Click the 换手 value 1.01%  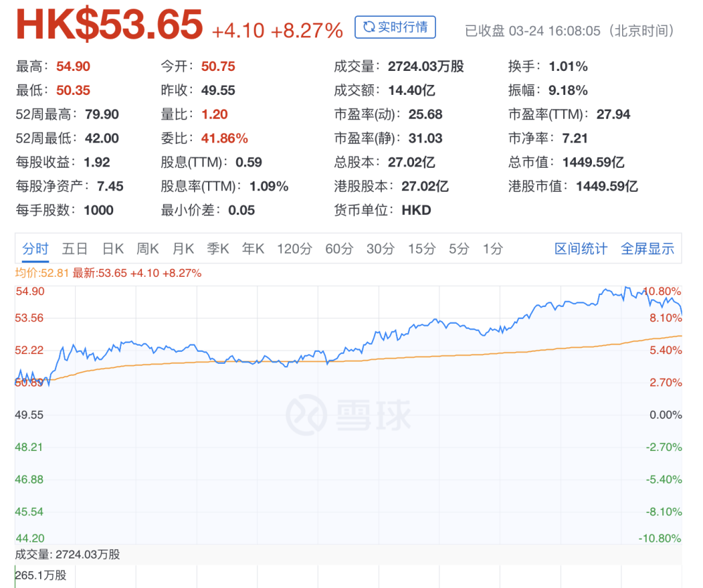click(568, 67)
